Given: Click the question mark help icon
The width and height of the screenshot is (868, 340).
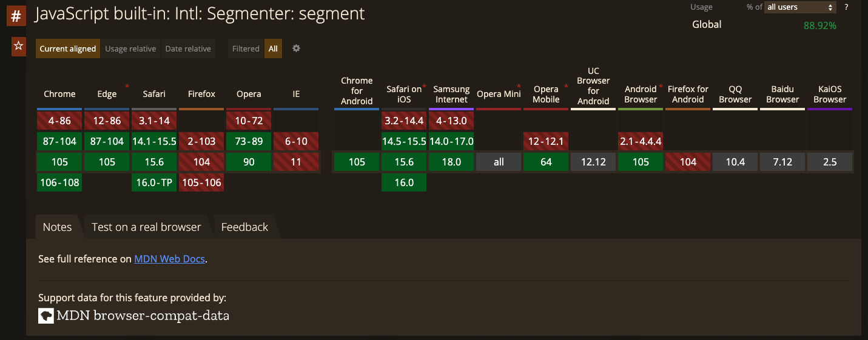Looking at the screenshot, I should coord(846,7).
